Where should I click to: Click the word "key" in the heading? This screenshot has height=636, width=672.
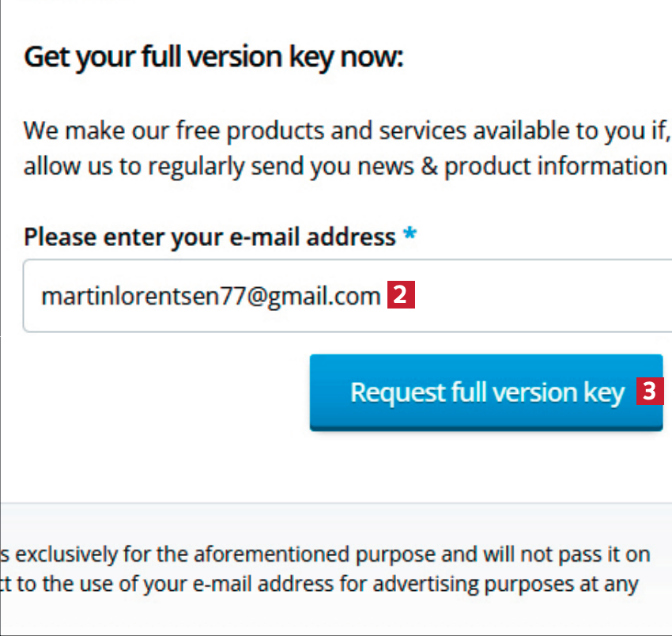coord(310,58)
